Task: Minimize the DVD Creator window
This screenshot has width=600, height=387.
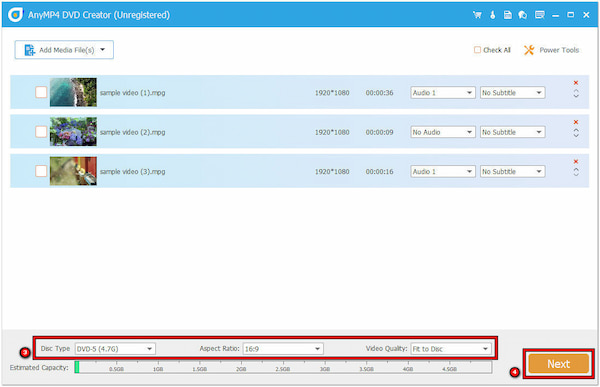Action: 556,15
